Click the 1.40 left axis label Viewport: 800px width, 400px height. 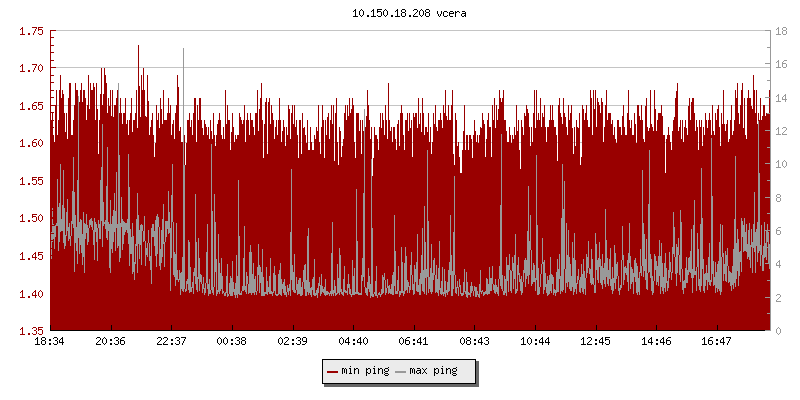coord(31,293)
